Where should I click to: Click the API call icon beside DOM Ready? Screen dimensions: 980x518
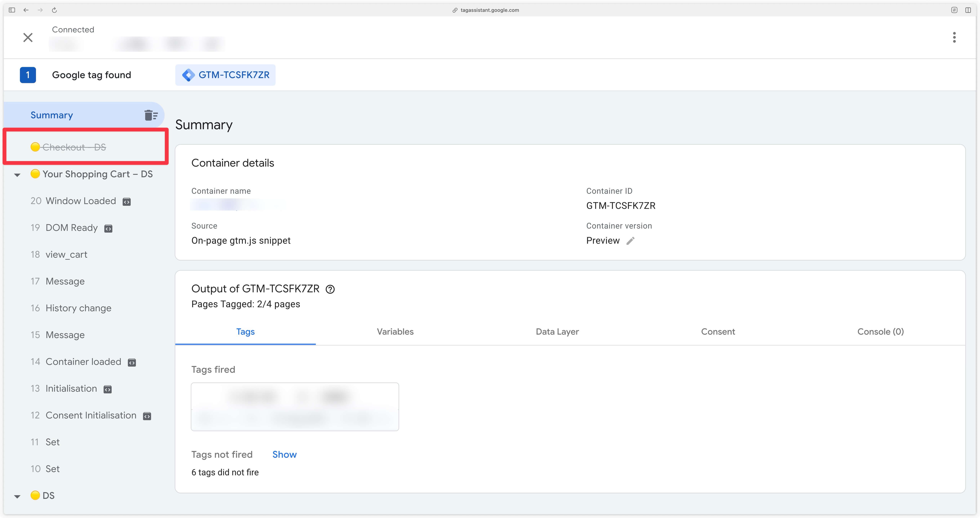click(108, 229)
